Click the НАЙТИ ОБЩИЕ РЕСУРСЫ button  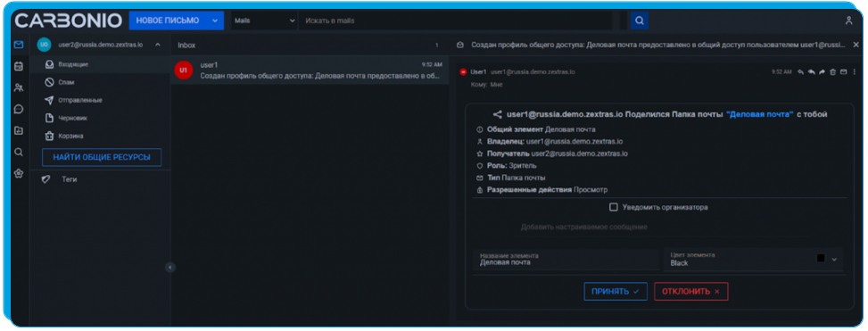coord(102,157)
